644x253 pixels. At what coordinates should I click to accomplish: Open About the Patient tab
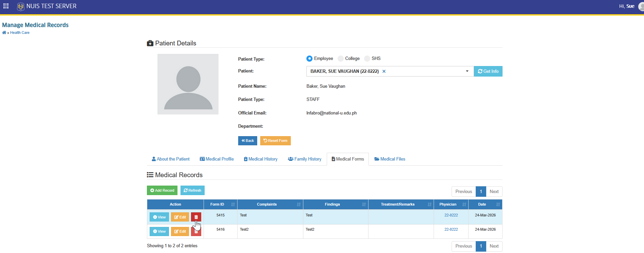pyautogui.click(x=171, y=159)
